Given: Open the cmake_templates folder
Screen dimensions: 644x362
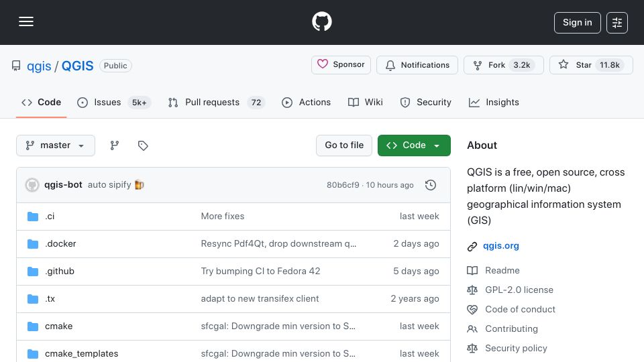Looking at the screenshot, I should tap(81, 353).
